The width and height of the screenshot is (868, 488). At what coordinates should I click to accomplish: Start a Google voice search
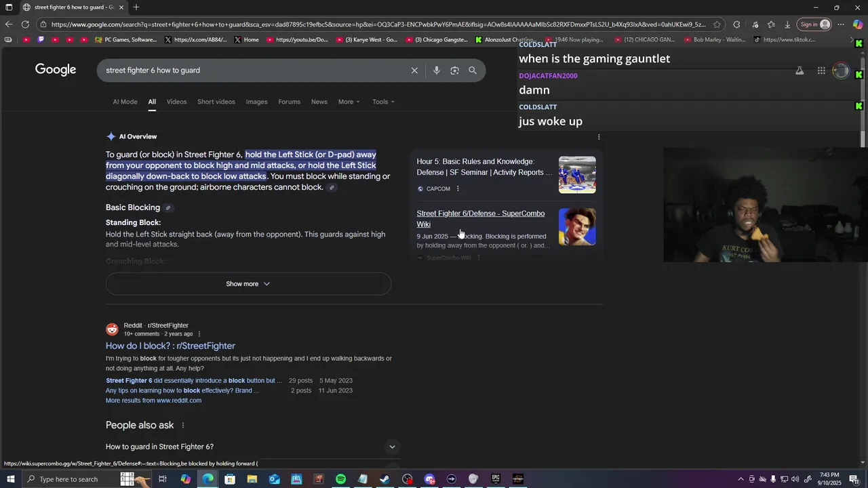click(436, 70)
